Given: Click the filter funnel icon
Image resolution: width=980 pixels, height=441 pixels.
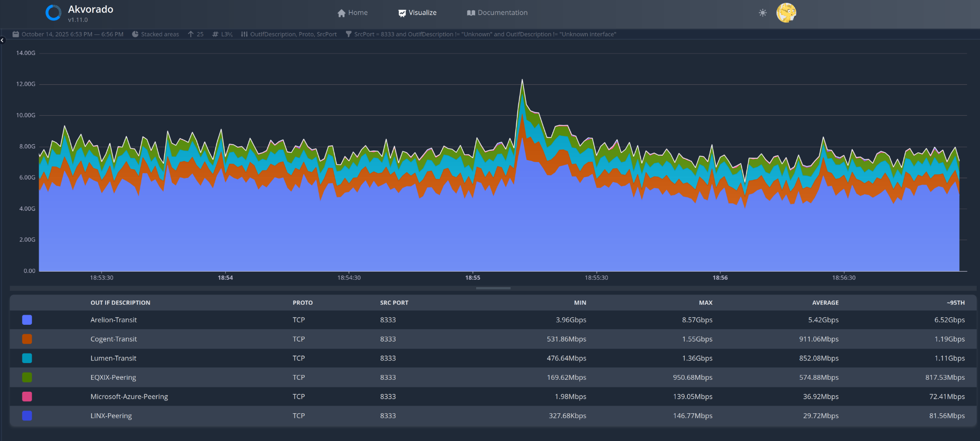Looking at the screenshot, I should [348, 34].
